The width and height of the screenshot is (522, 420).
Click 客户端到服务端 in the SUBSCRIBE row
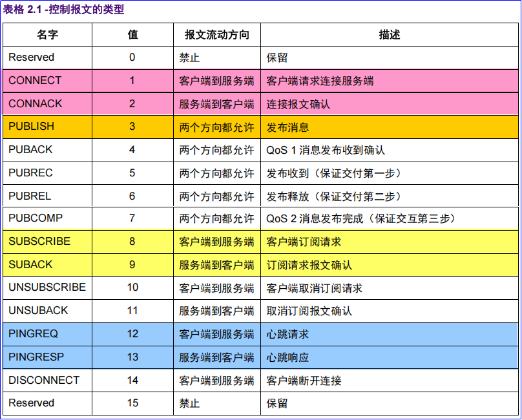(x=216, y=242)
